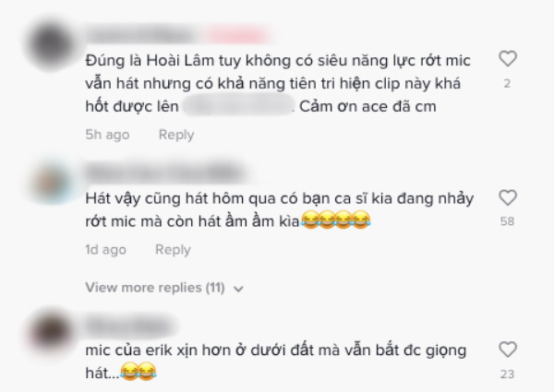Click the laughing emojis in second comment
The image size is (554, 392).
(x=336, y=220)
